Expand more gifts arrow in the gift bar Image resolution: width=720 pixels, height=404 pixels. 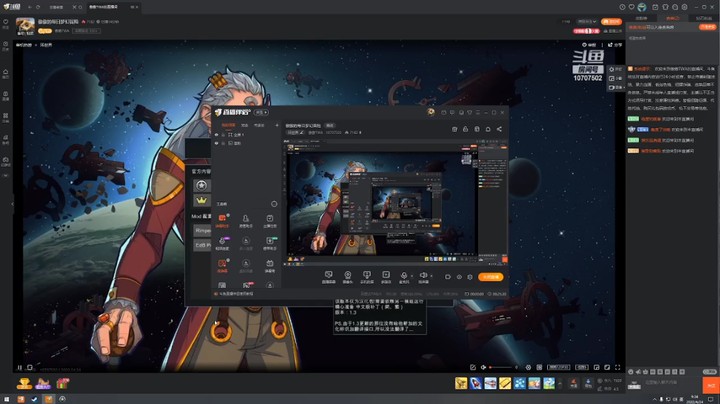[560, 383]
